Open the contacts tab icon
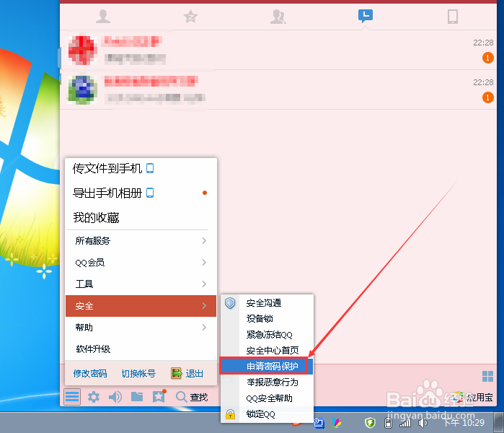 pos(103,17)
